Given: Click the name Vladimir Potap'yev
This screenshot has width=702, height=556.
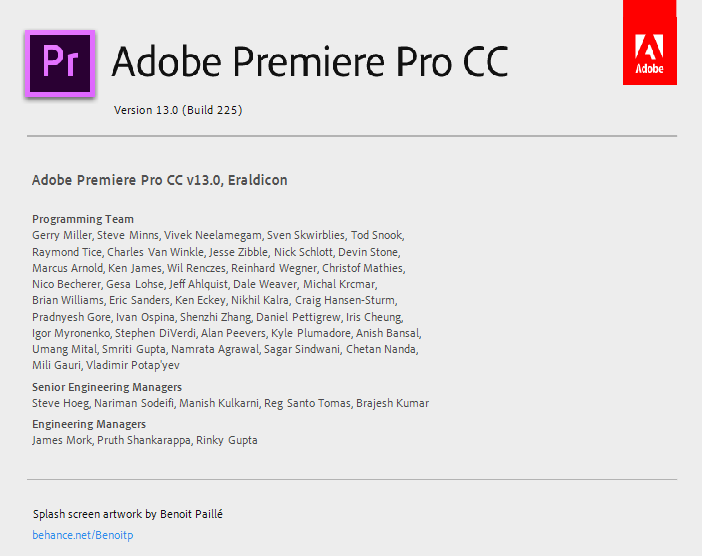Looking at the screenshot, I should pyautogui.click(x=133, y=365).
